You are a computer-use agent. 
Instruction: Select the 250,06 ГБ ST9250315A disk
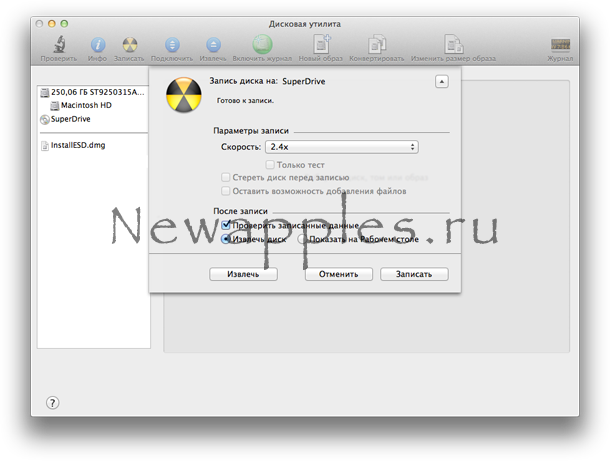(x=93, y=92)
